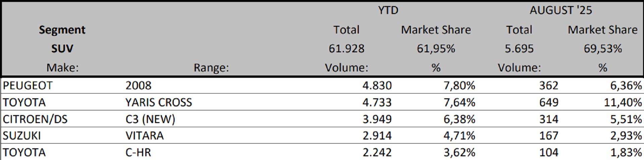Select the SUZUKI make cell
Screen dimensions: 644x160
pyautogui.click(x=22, y=136)
